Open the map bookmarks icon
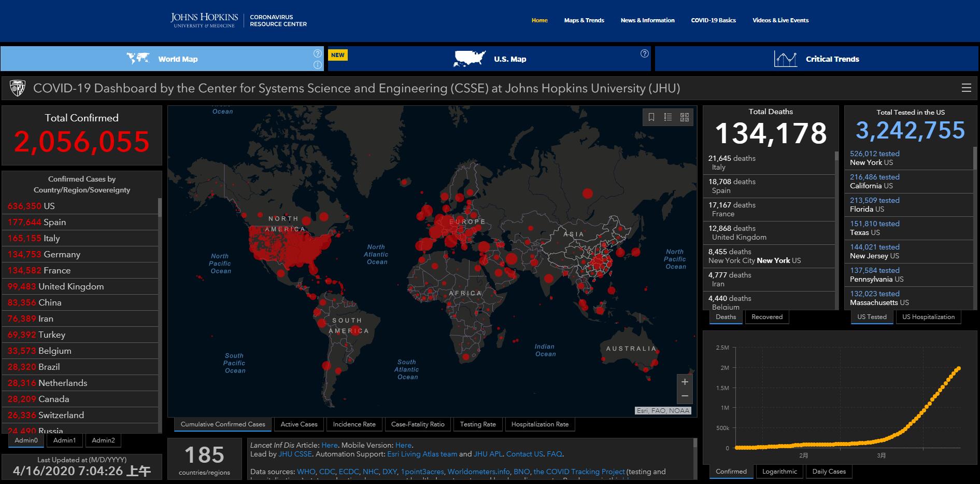This screenshot has height=484, width=980. (x=651, y=117)
